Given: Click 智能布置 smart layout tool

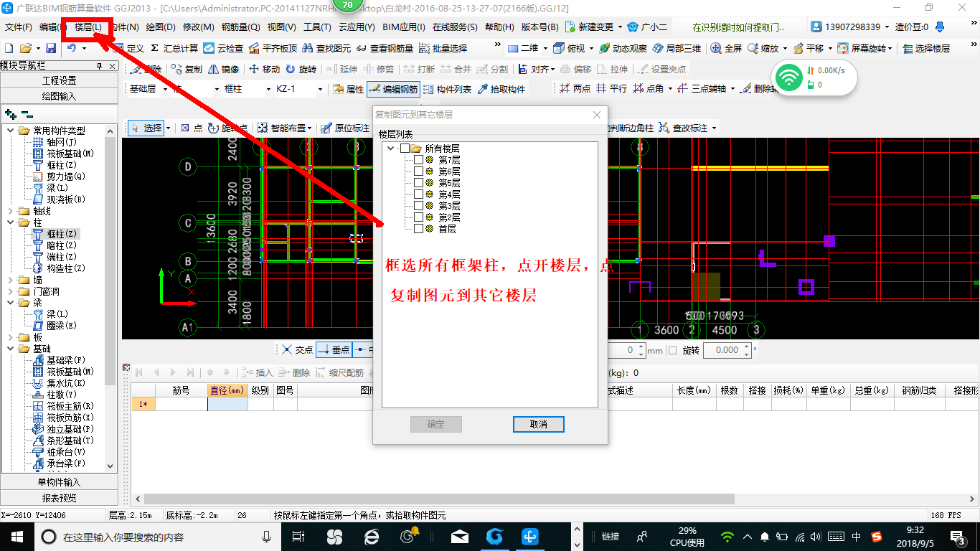Looking at the screenshot, I should tap(284, 128).
